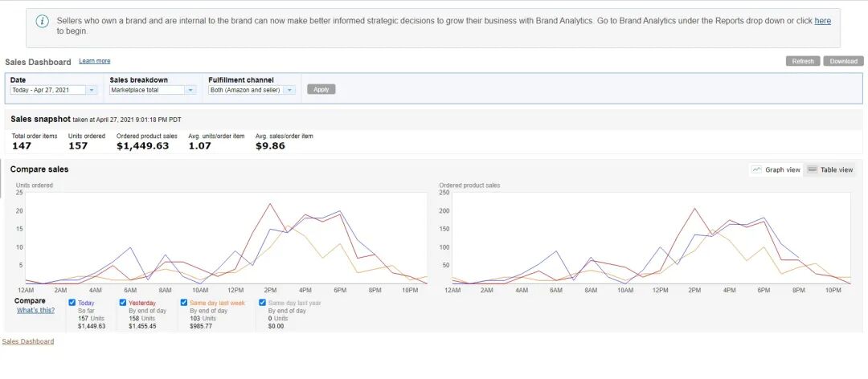This screenshot has width=868, height=379.
Task: Click the Total order items value 147
Action: pos(22,146)
